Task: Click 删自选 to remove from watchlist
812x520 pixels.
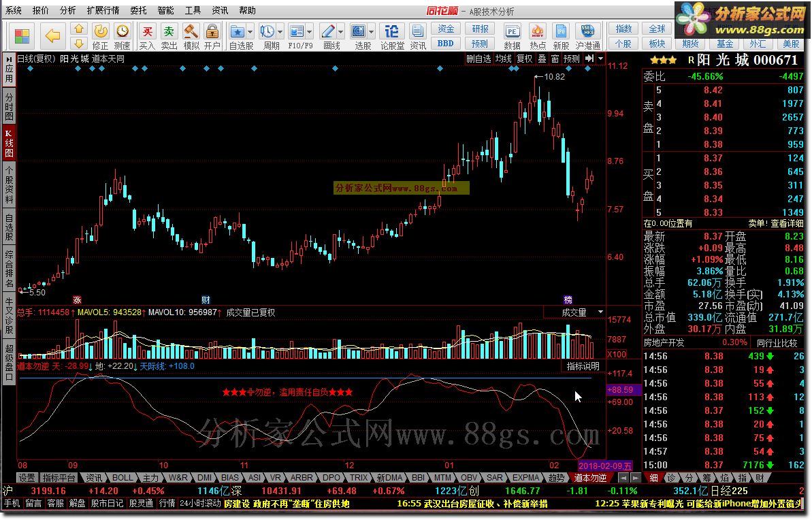Action: point(478,59)
